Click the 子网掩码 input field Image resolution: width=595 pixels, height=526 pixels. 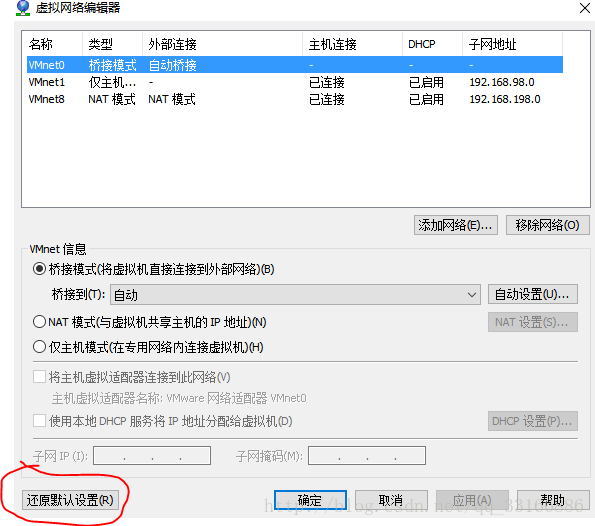coord(367,455)
